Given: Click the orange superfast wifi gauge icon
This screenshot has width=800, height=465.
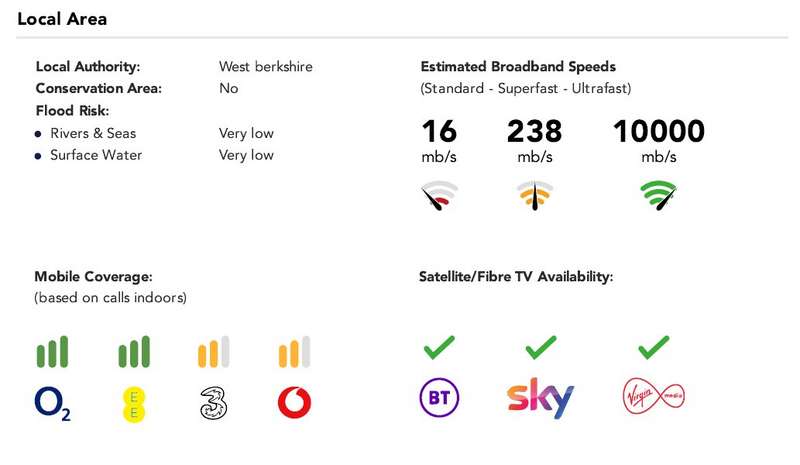Looking at the screenshot, I should [x=535, y=195].
